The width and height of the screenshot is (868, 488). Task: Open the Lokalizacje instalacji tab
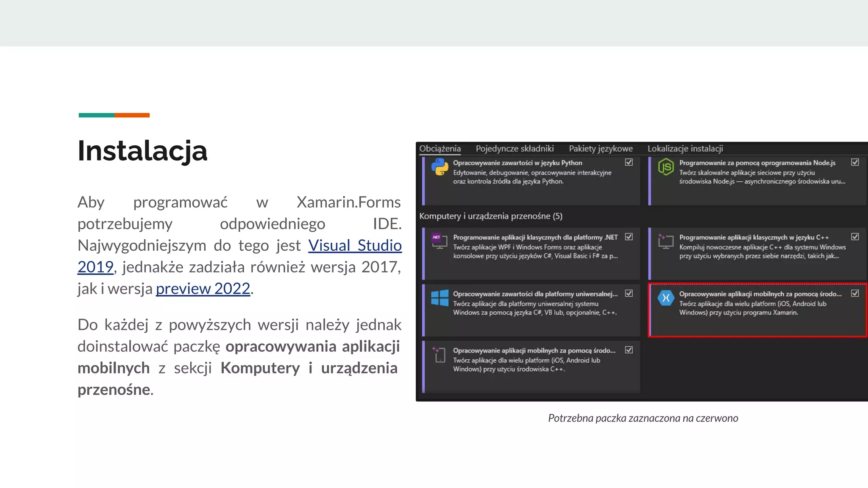click(x=685, y=149)
